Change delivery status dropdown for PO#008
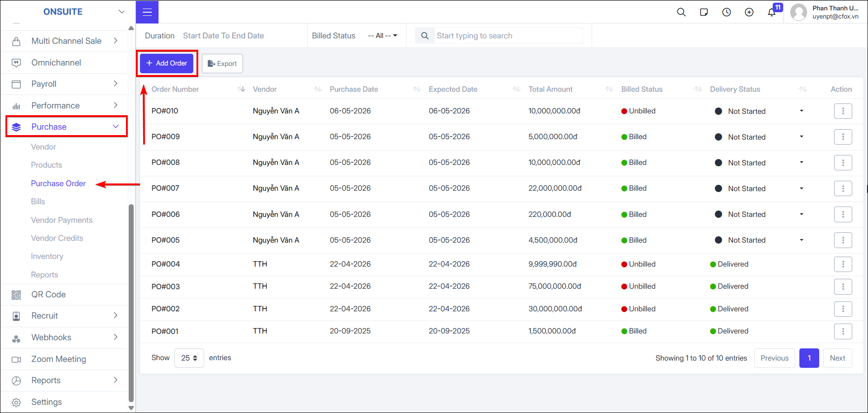The image size is (868, 413). coord(802,163)
